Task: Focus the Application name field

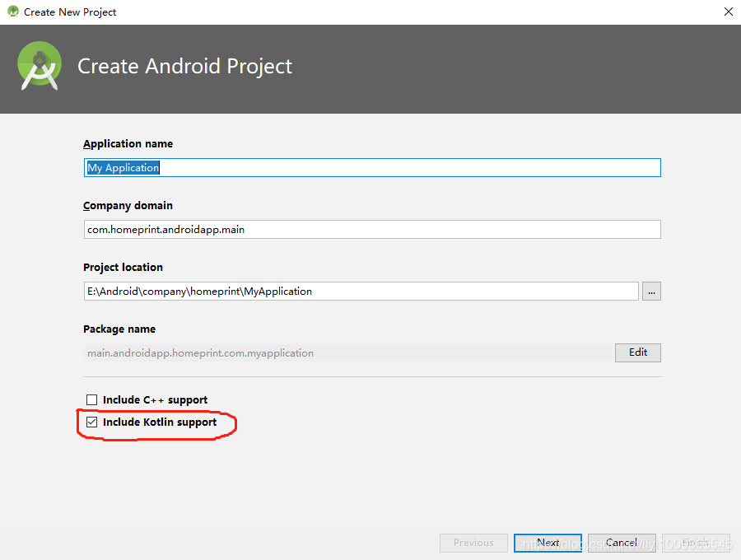Action: tap(372, 168)
